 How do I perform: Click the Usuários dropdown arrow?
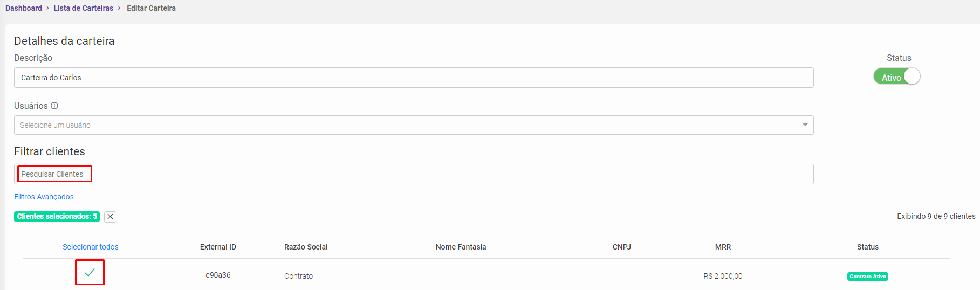[805, 125]
